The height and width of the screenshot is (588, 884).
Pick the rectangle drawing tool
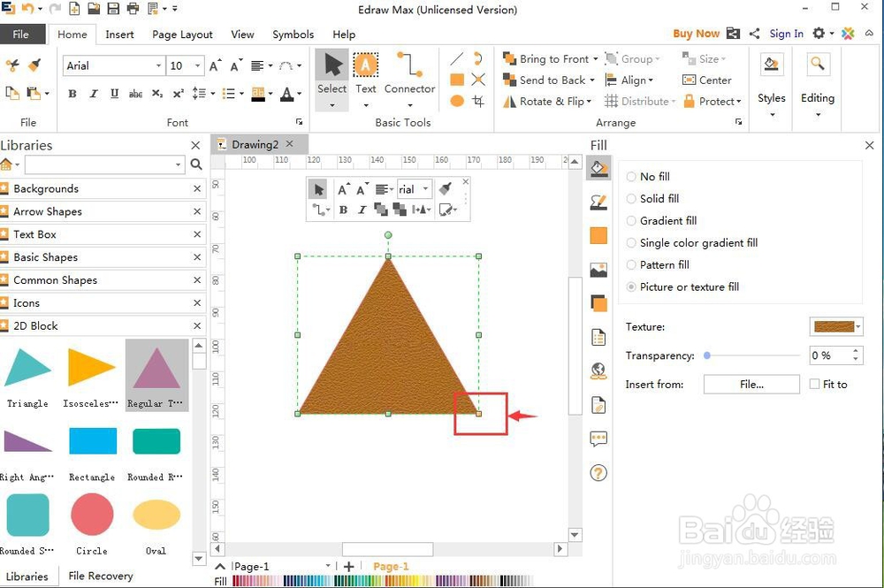coord(457,80)
